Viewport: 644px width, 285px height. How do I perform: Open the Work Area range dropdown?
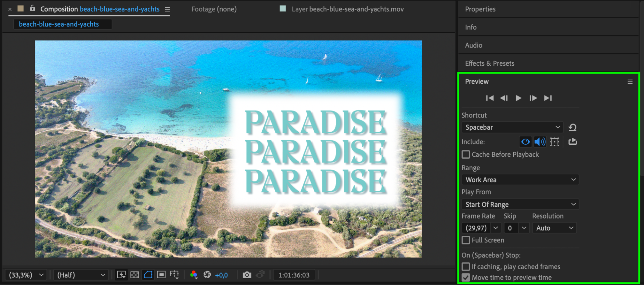(x=520, y=180)
